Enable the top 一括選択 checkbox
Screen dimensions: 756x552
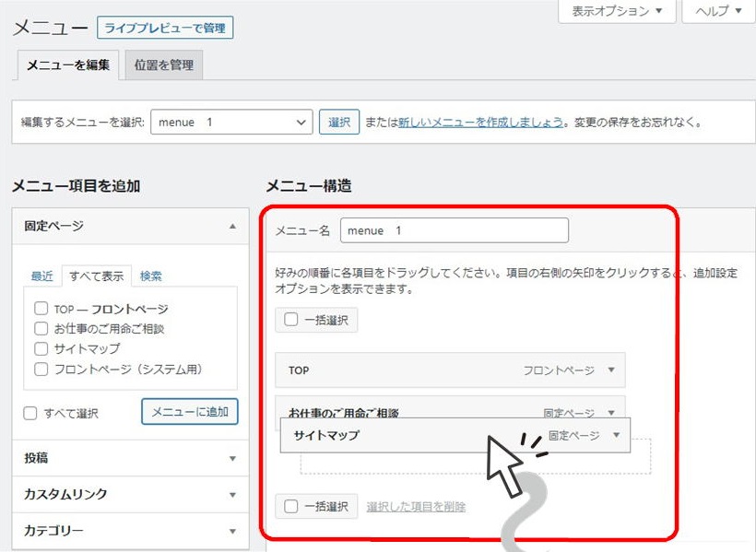pos(291,320)
